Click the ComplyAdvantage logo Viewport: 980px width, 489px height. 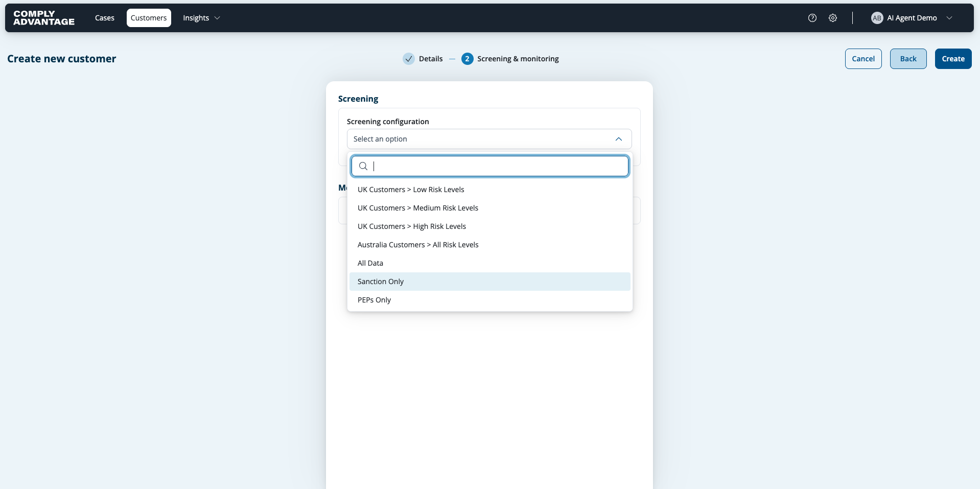tap(44, 18)
